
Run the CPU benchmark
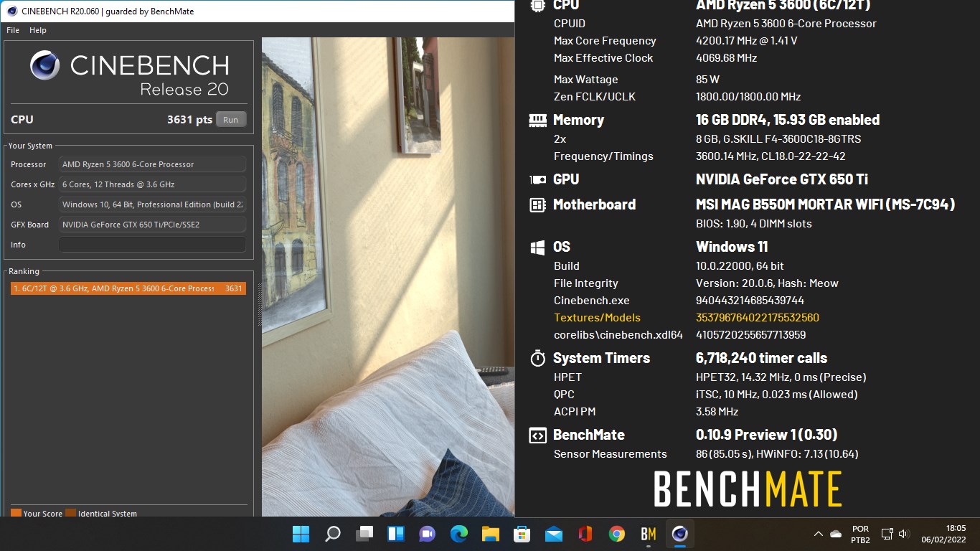click(x=231, y=120)
